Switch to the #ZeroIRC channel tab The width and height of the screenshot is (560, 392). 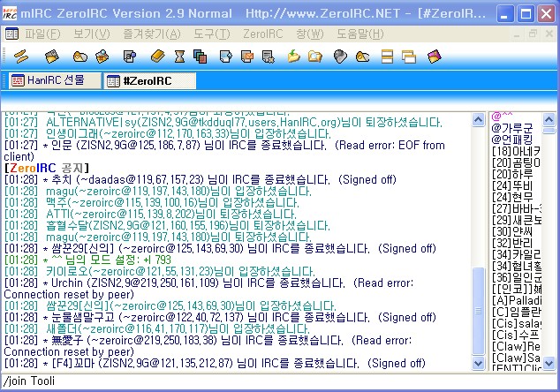pos(150,80)
